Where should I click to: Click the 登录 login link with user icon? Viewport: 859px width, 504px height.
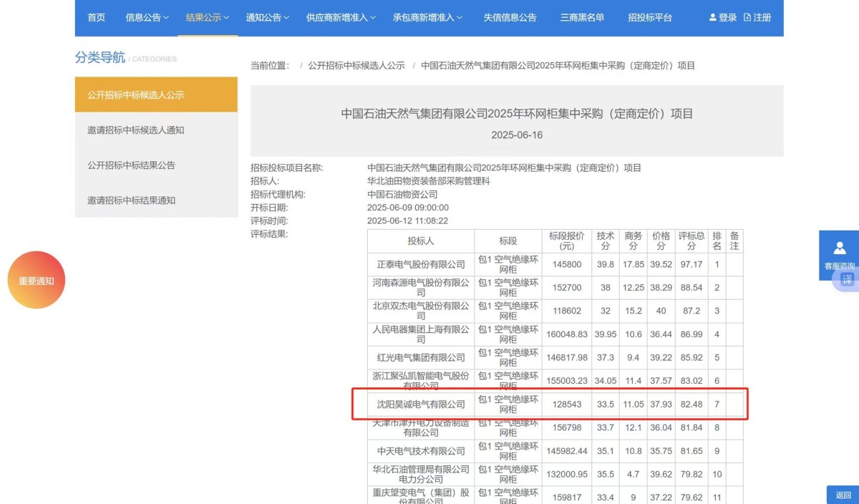[x=722, y=17]
